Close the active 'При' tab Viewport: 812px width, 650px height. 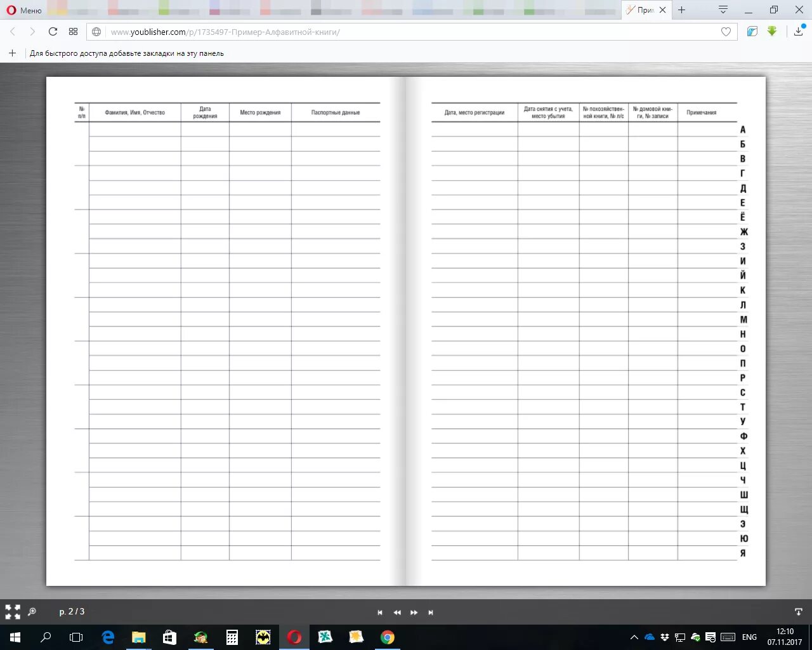(662, 10)
